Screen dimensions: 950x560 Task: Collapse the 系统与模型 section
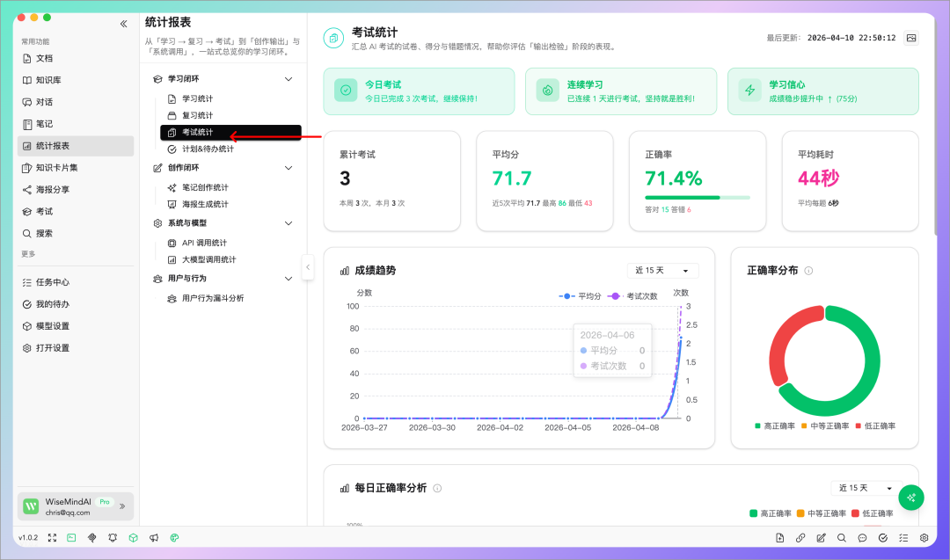[x=289, y=222]
